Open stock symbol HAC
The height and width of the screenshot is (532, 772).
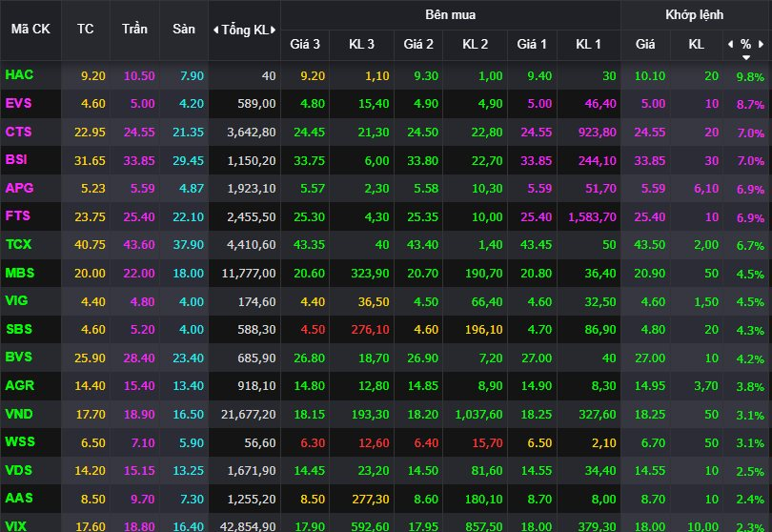click(x=19, y=75)
